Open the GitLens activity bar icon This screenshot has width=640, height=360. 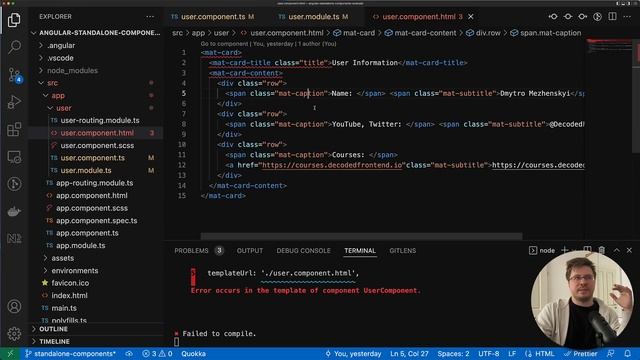pos(14,184)
